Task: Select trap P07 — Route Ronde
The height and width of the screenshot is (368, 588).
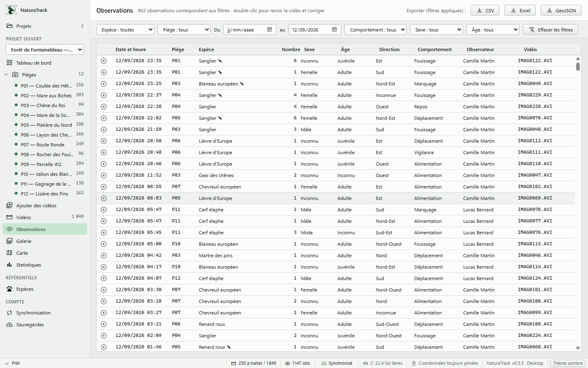Action: coord(42,144)
